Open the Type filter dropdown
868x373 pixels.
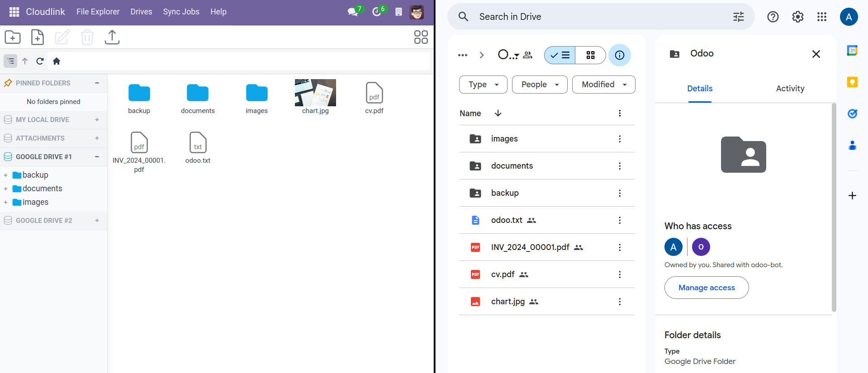[x=483, y=85]
